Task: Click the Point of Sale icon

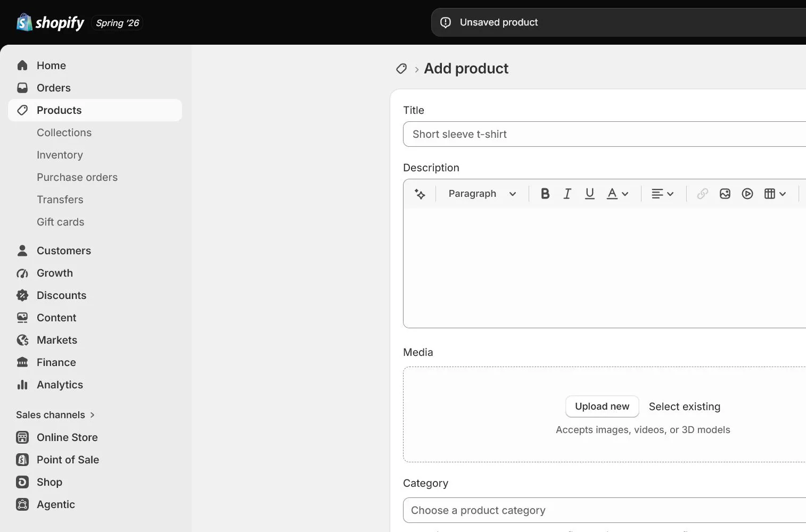Action: [22, 460]
